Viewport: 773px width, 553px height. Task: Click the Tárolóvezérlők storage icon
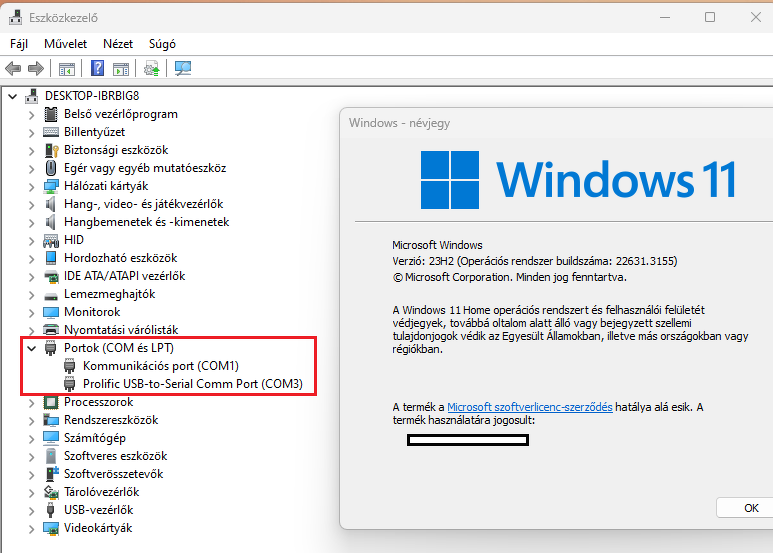51,492
